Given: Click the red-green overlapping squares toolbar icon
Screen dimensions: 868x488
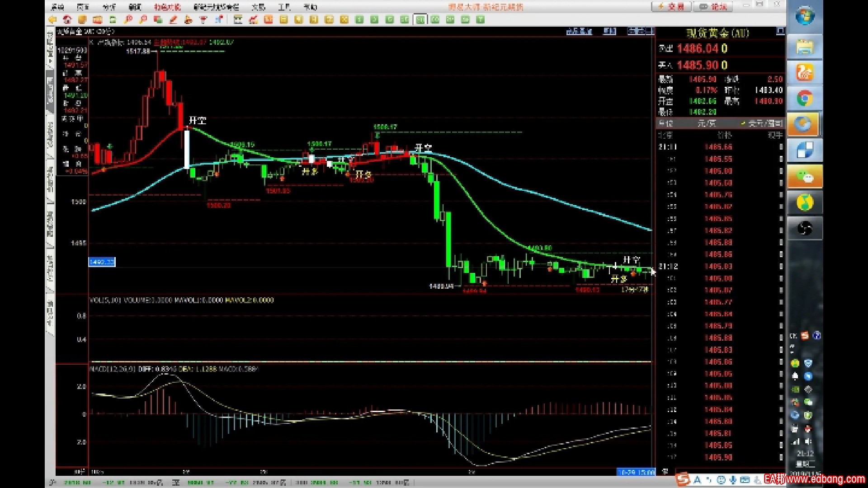Looking at the screenshot, I should point(158,19).
